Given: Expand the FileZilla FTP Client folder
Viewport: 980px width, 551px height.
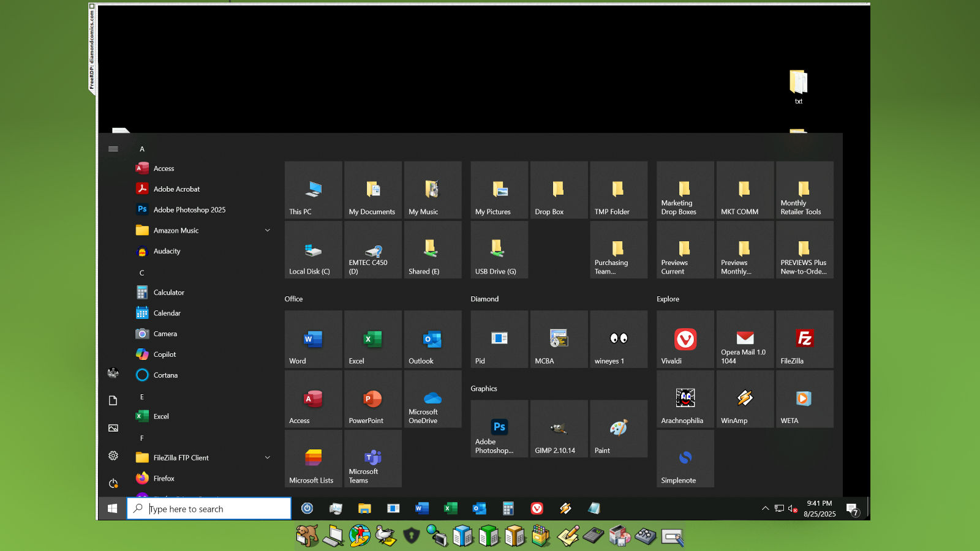Looking at the screenshot, I should pos(267,458).
